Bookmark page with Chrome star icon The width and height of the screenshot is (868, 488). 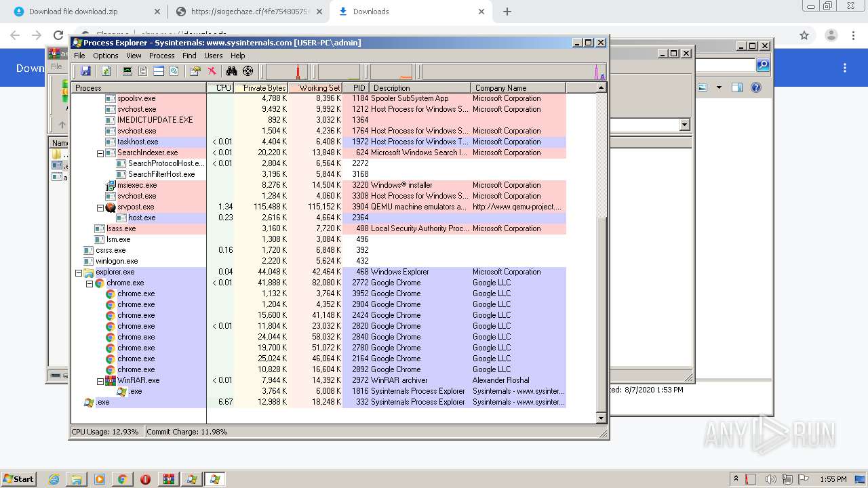[x=804, y=35]
